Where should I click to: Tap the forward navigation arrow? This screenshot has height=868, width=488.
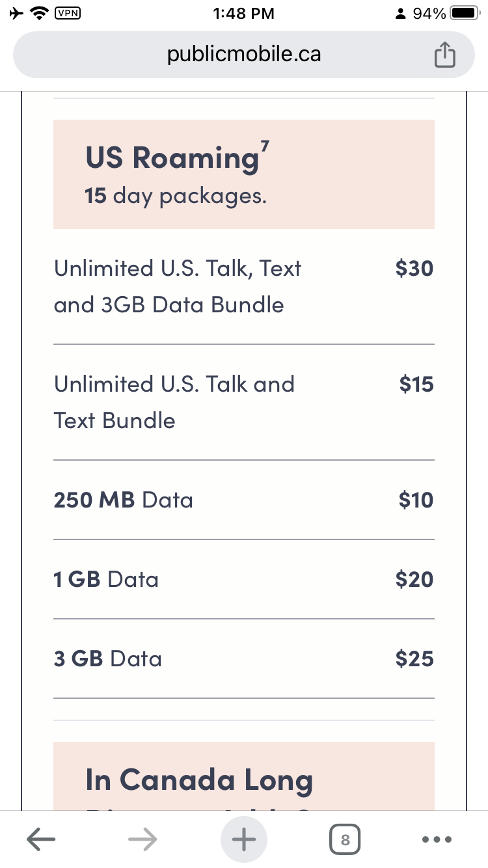click(142, 839)
